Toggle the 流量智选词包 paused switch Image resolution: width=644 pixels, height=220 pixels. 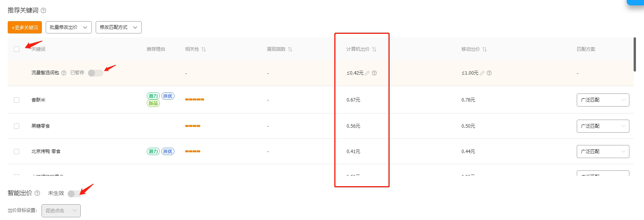(95, 73)
